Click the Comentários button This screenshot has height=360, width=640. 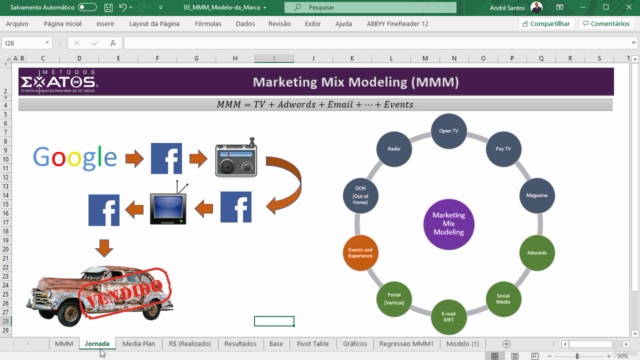[x=606, y=24]
